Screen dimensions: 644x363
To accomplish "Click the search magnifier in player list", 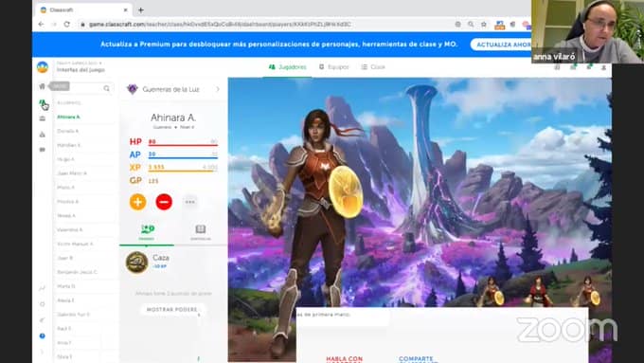I will pyautogui.click(x=107, y=88).
